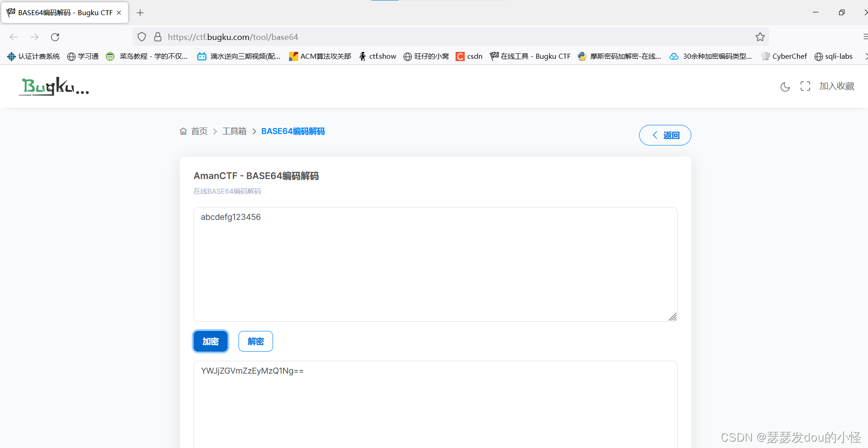868x448 pixels.
Task: Open ACM算法攻关部 bookmark
Action: (x=320, y=56)
